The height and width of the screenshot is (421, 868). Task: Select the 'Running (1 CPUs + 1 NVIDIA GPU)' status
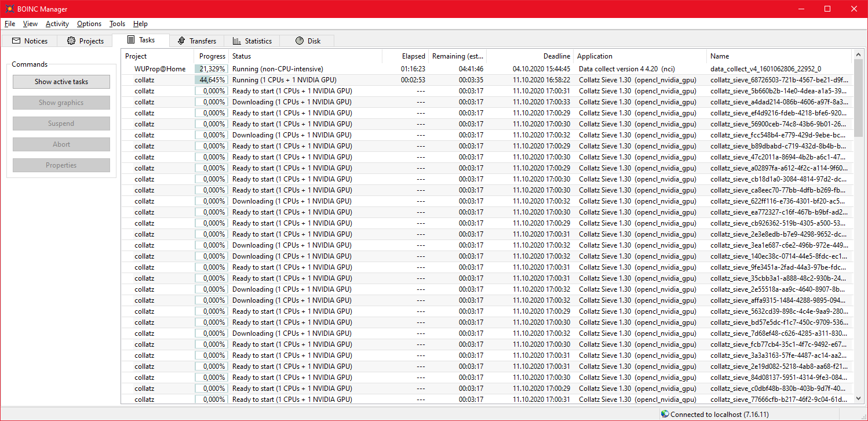pos(285,80)
